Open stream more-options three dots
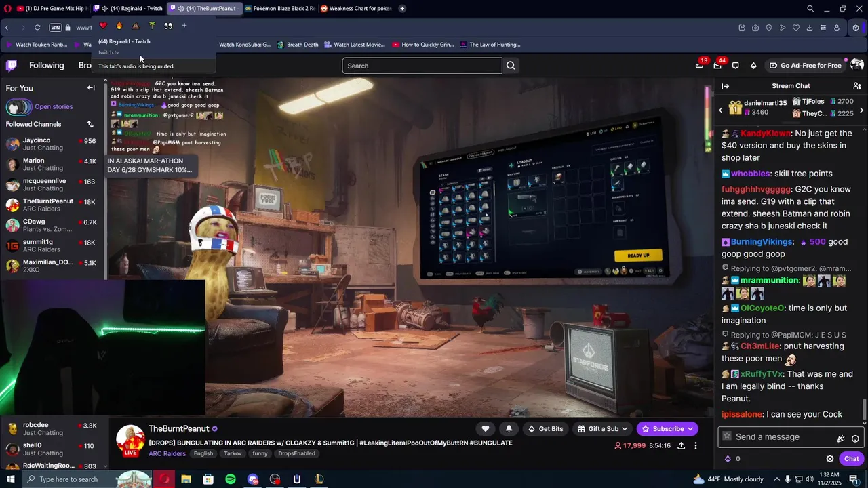Image resolution: width=868 pixels, height=488 pixels. point(696,446)
